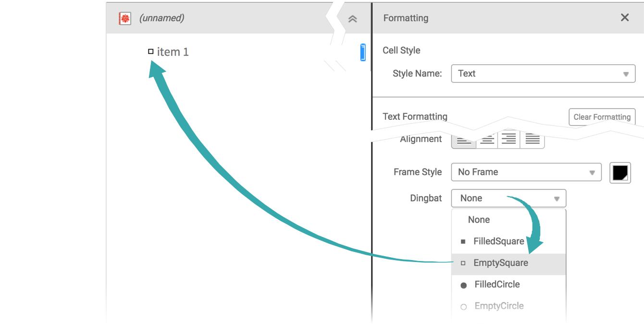
Task: Center align the text
Action: click(x=487, y=140)
